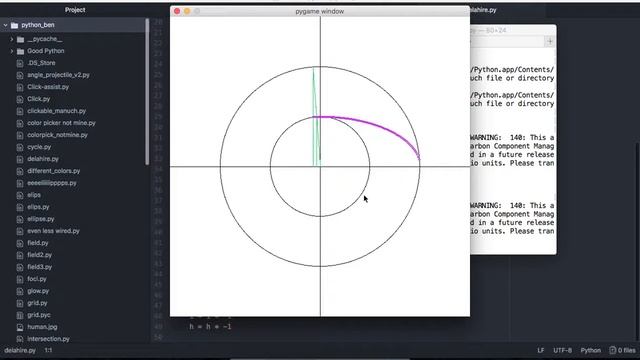Click the file icon beside ellipse.py
The image size is (640, 360).
click(x=20, y=219)
